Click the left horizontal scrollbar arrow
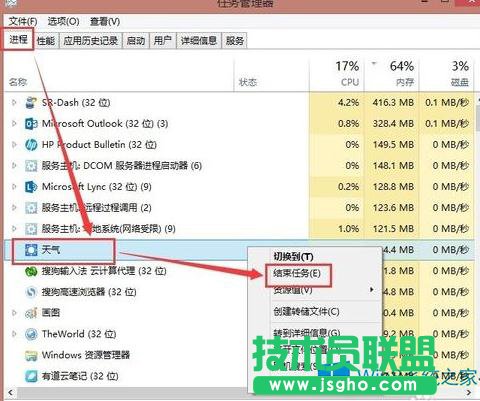The width and height of the screenshot is (480, 401). click(x=10, y=392)
